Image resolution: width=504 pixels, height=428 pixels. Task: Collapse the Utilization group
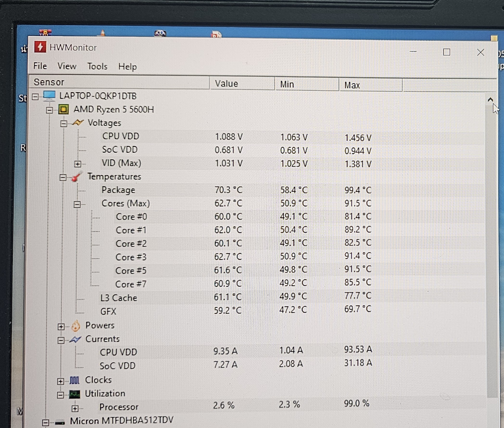pos(61,395)
